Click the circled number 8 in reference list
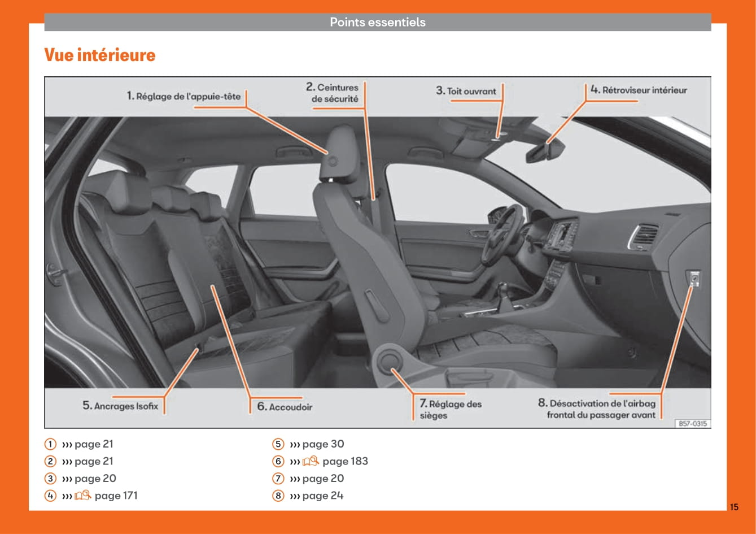Viewport: 756px width, 534px height. tap(278, 496)
